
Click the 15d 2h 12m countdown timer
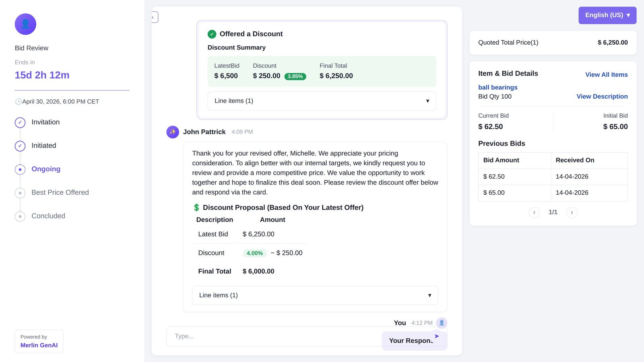[42, 75]
